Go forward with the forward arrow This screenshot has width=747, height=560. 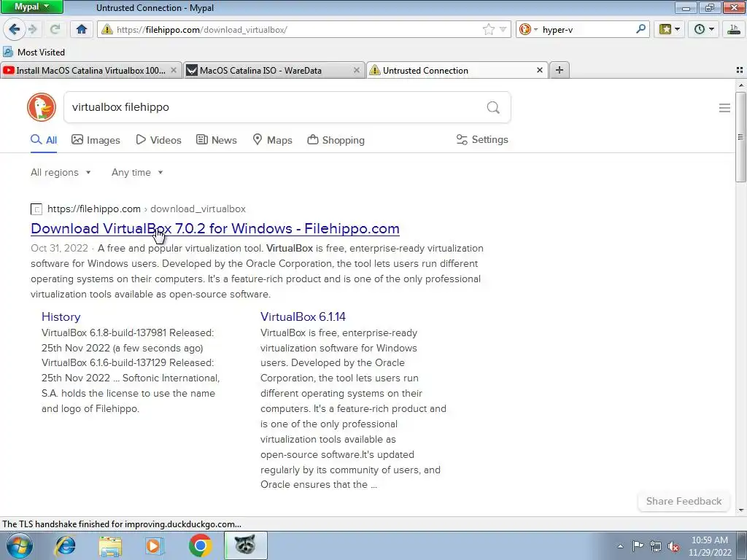[33, 29]
